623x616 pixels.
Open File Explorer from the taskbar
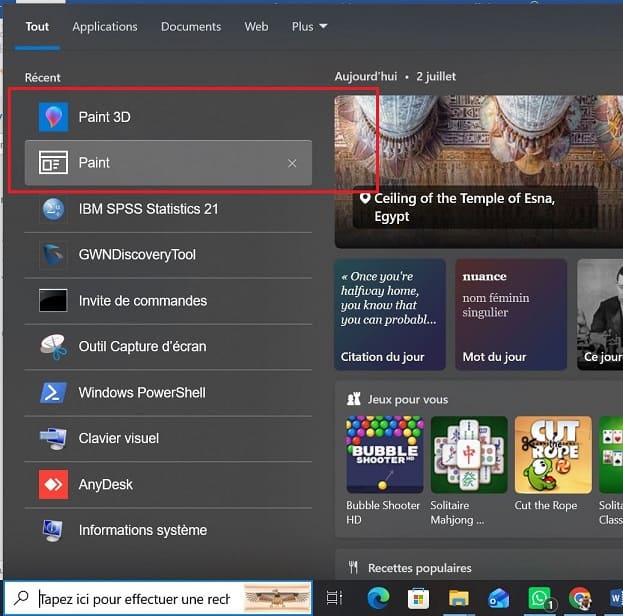click(x=459, y=598)
